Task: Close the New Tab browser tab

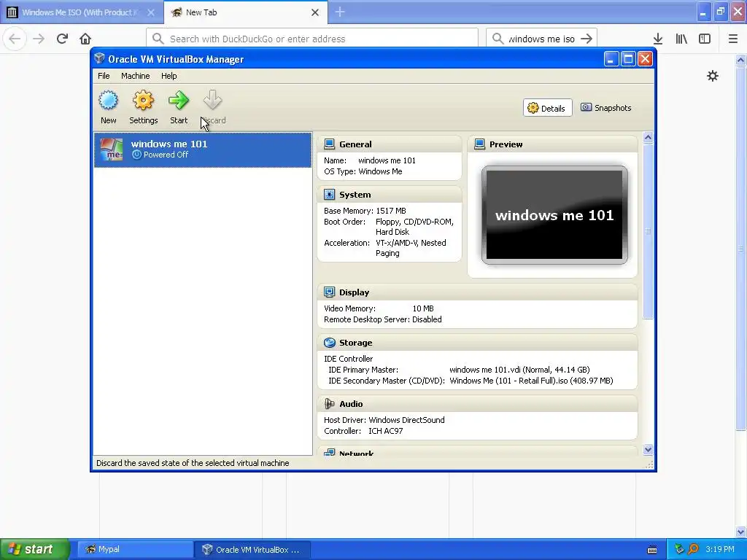Action: coord(315,12)
